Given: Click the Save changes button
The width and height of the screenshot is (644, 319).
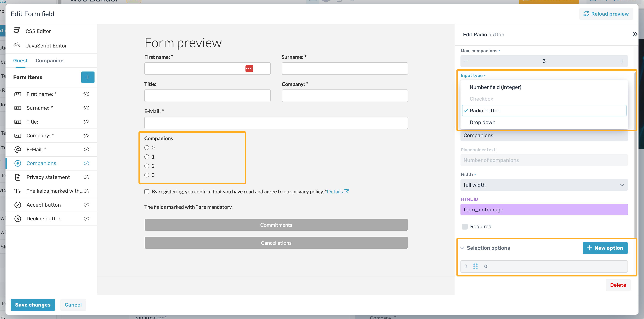Looking at the screenshot, I should point(33,305).
